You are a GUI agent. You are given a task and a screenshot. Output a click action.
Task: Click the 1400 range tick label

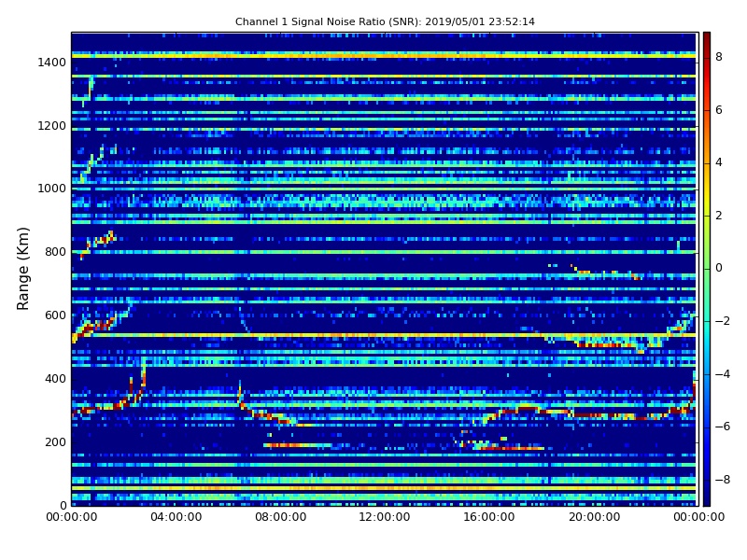(x=52, y=63)
